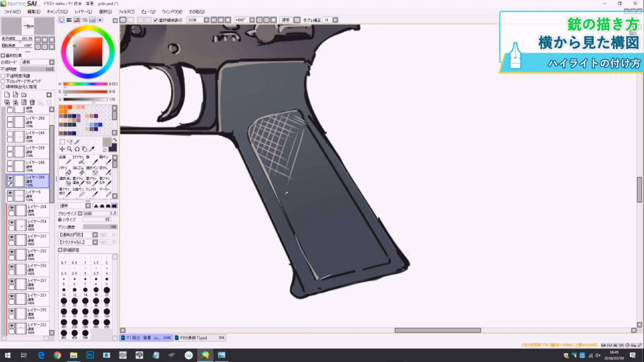Select the eyedropper color picker tool
This screenshot has height=362, width=644.
click(92, 149)
